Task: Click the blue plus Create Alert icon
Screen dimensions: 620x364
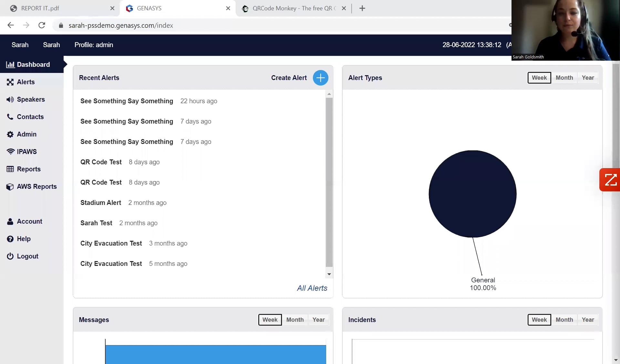Action: [x=320, y=78]
